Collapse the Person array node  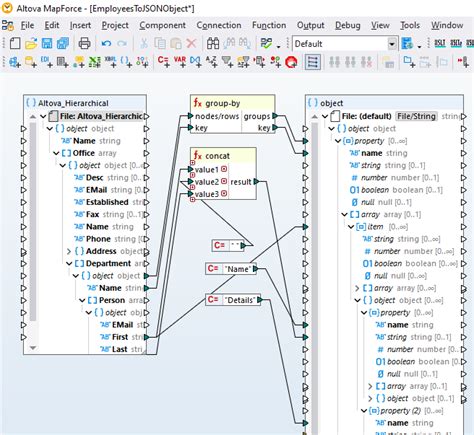(82, 301)
